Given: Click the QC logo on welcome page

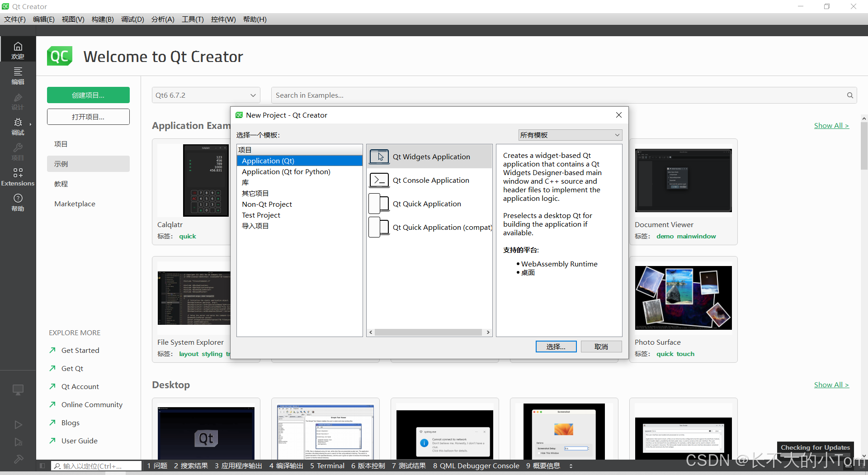Looking at the screenshot, I should click(x=60, y=56).
